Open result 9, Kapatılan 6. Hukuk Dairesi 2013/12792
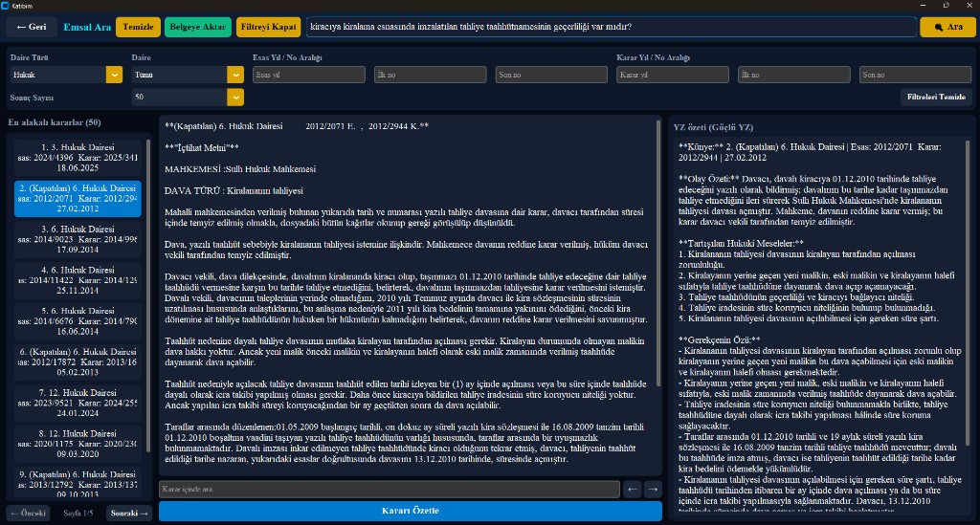This screenshot has width=980, height=525. click(78, 484)
